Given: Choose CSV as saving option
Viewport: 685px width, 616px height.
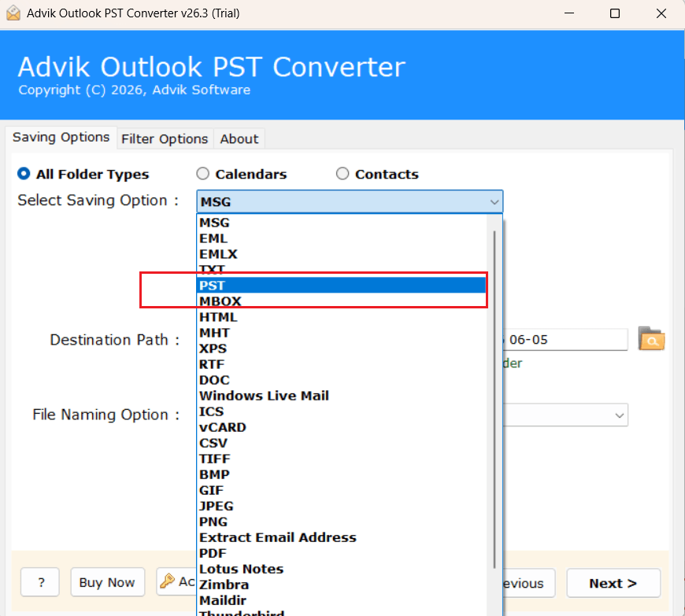Looking at the screenshot, I should pyautogui.click(x=342, y=443).
